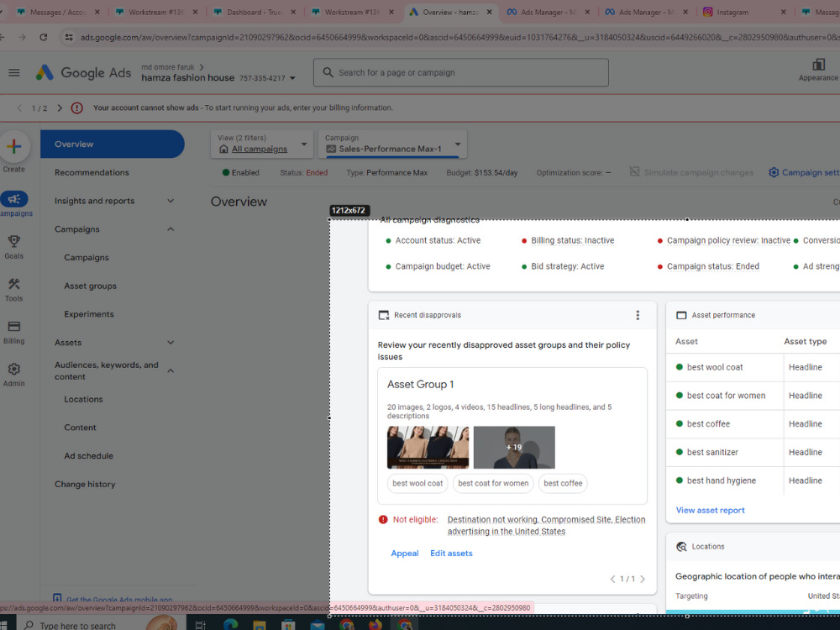Switch to the Dashboard - True browser tab
The height and width of the screenshot is (630, 840).
(254, 12)
